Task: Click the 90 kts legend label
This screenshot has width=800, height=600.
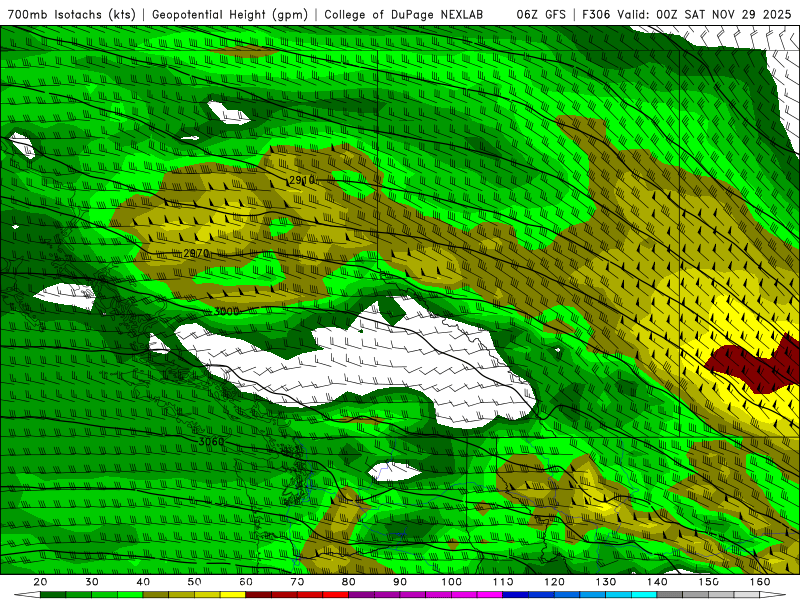Action: tap(400, 582)
